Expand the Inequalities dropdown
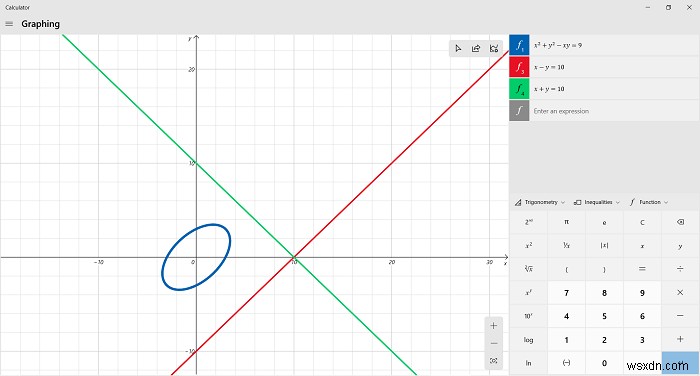 point(597,202)
